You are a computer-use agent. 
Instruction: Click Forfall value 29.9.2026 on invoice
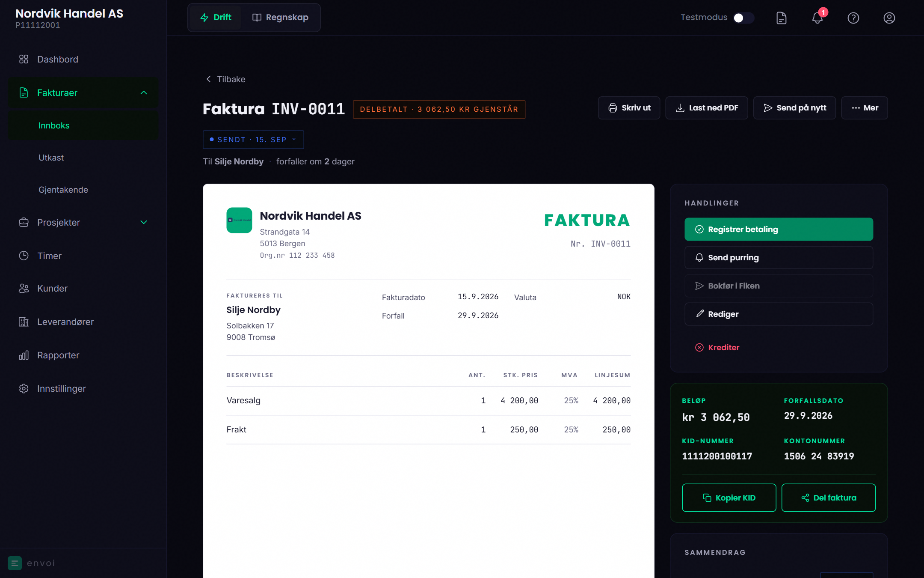tap(478, 316)
